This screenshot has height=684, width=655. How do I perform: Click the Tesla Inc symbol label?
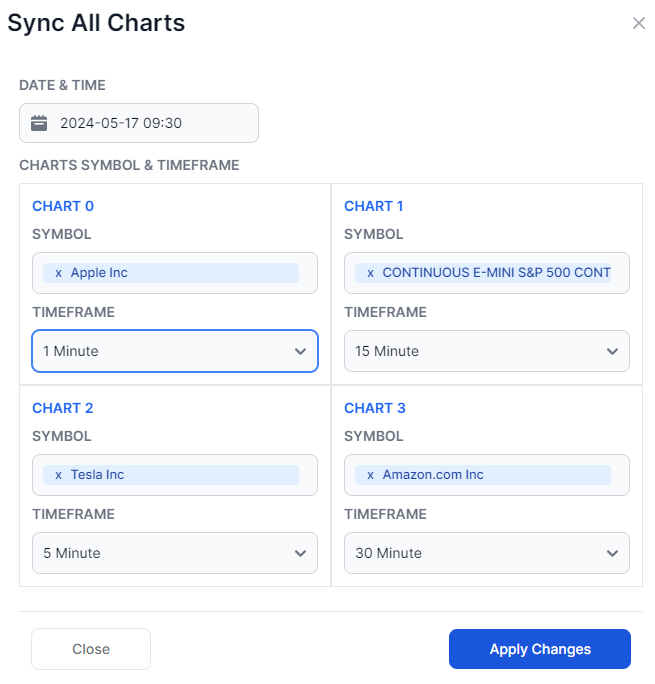point(97,475)
